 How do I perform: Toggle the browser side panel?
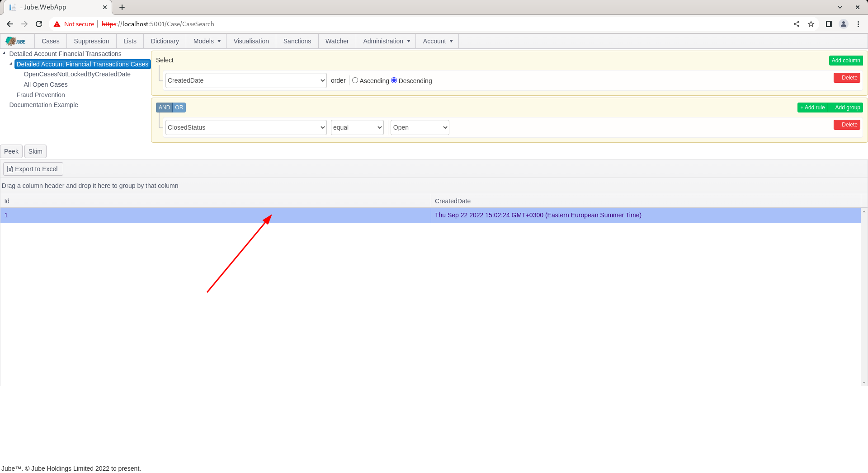pos(829,24)
